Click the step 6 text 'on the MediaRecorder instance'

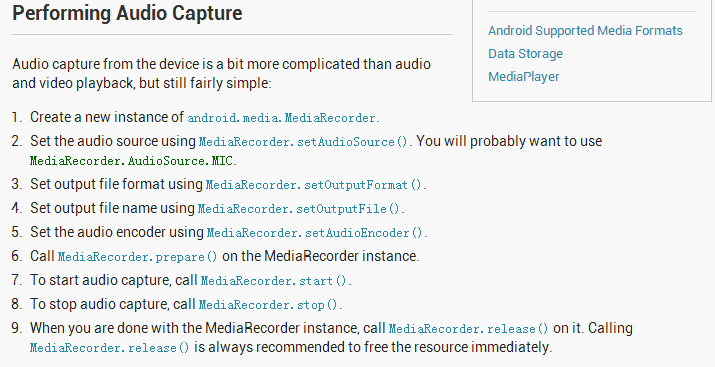(x=321, y=256)
